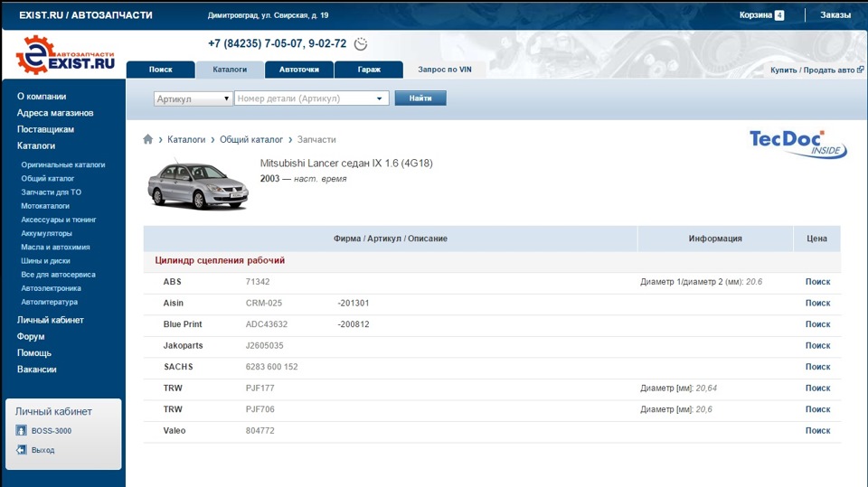Open Личный кабинет in sidebar menu
This screenshot has height=487, width=868.
pyautogui.click(x=51, y=320)
